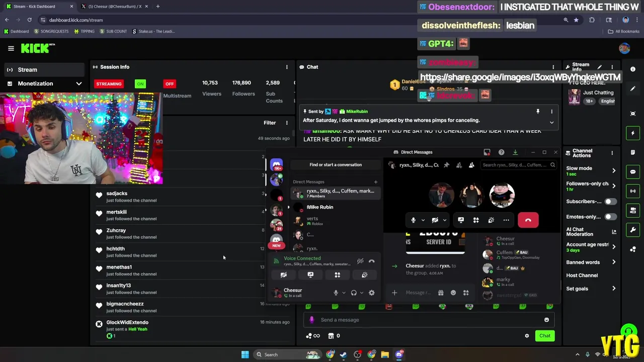Open Mike Rubin direct message in Discord
644x362 pixels.
[335, 207]
